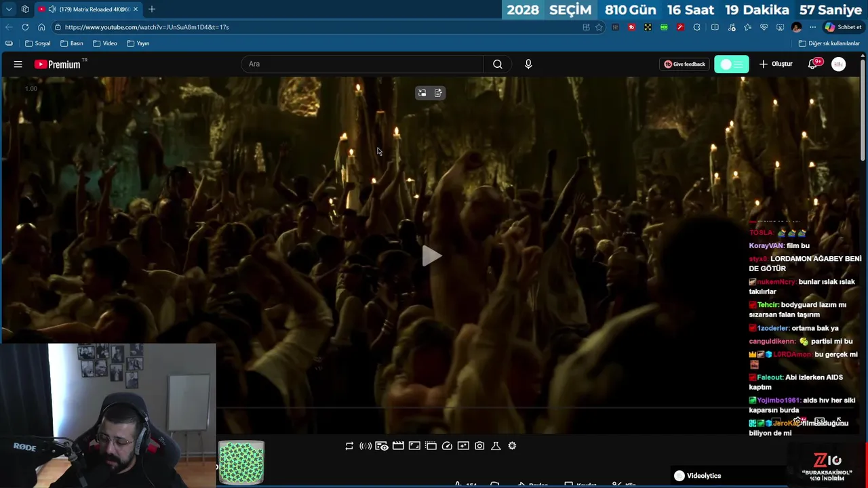868x488 pixels.
Task: Click the Oluştur create button
Action: [x=776, y=64]
